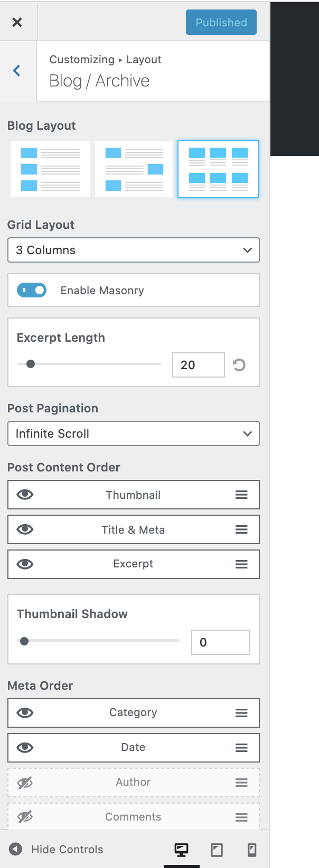Switch to tablet preview device icon
The image size is (319, 868).
pyautogui.click(x=217, y=850)
